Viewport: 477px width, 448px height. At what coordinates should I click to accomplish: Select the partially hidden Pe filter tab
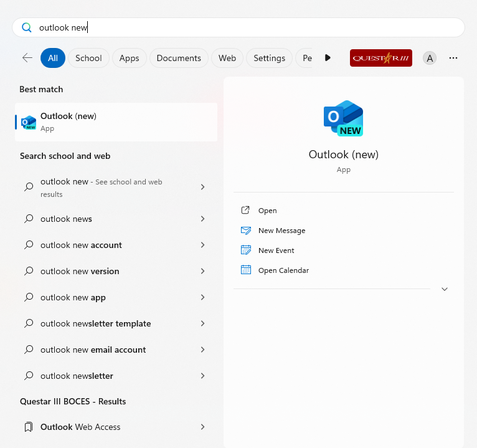pyautogui.click(x=305, y=58)
